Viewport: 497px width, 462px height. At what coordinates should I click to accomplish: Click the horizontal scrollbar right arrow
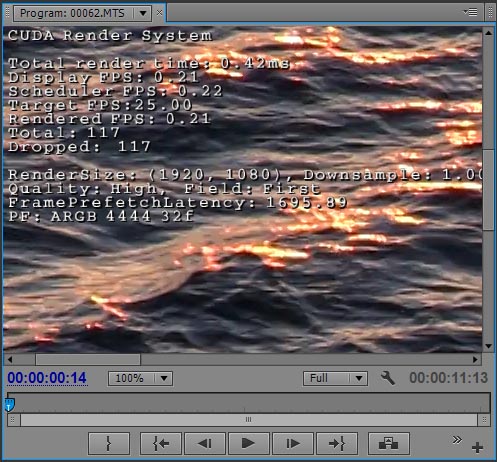tap(476, 359)
